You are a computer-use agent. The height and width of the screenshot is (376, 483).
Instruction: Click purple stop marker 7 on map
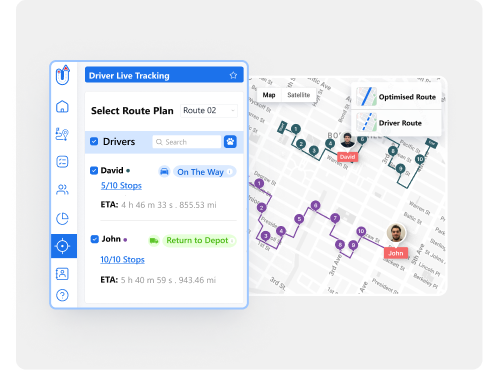click(335, 218)
